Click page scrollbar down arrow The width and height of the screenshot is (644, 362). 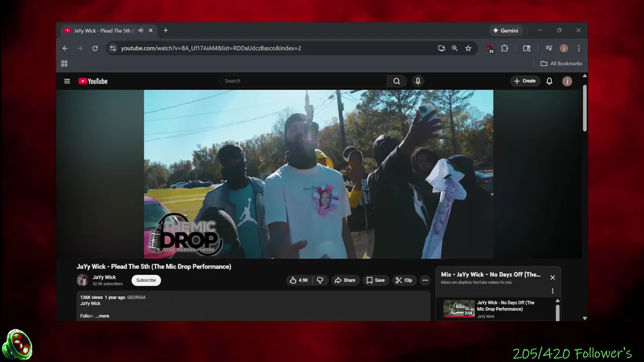585,318
